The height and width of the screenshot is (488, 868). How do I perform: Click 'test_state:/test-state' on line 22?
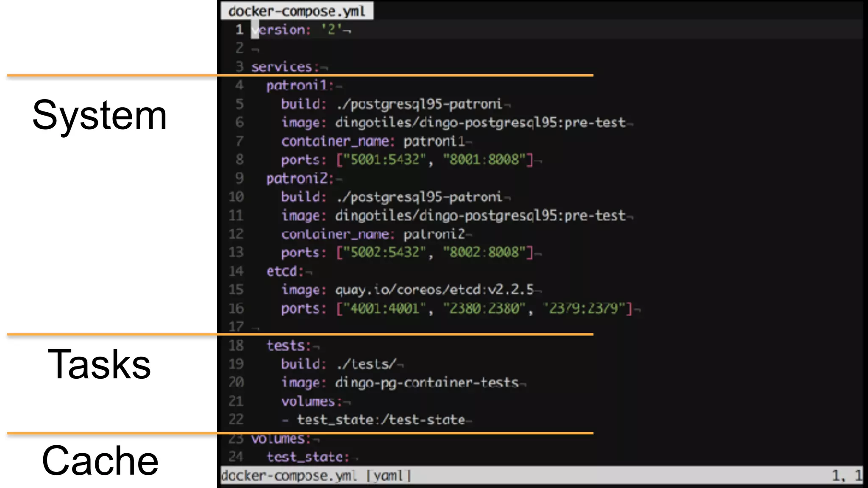click(x=381, y=420)
